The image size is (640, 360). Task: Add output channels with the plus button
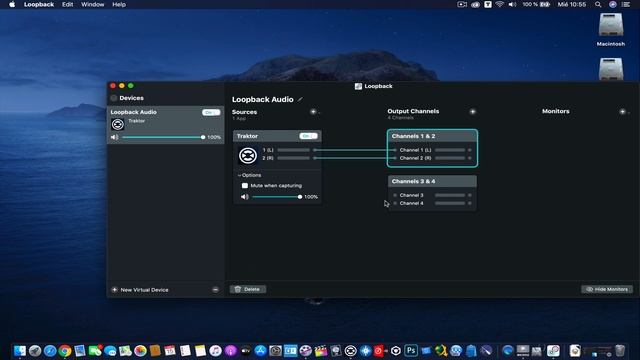(x=472, y=111)
